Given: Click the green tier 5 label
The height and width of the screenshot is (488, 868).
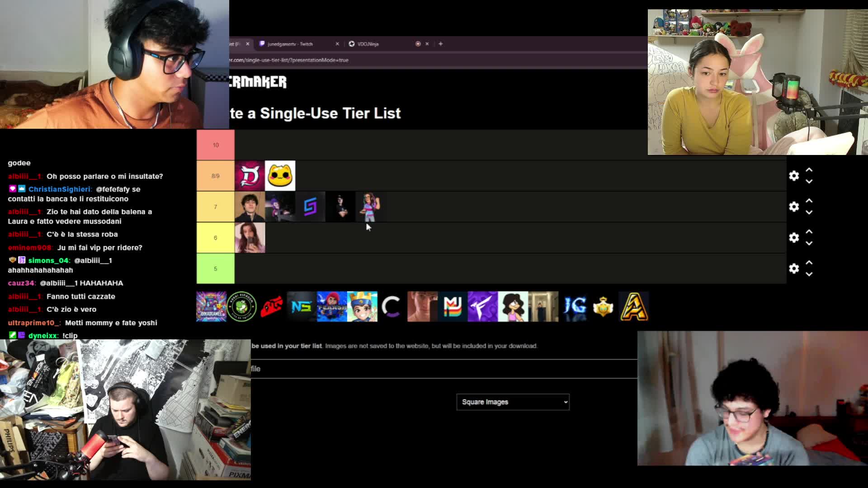Looking at the screenshot, I should pos(216,268).
